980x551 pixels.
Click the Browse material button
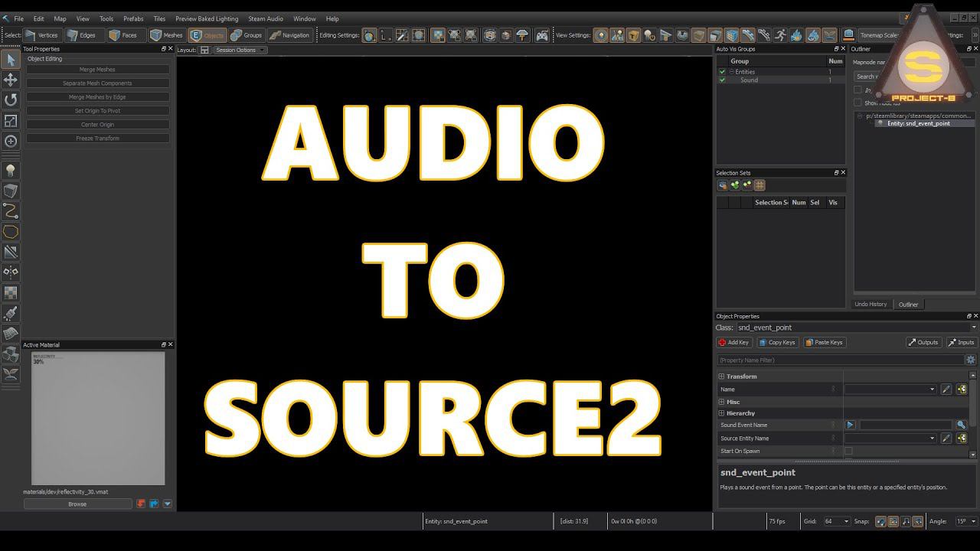tap(77, 504)
